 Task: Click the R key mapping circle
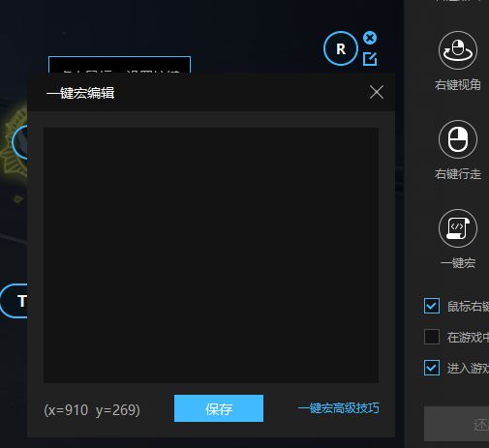click(341, 48)
